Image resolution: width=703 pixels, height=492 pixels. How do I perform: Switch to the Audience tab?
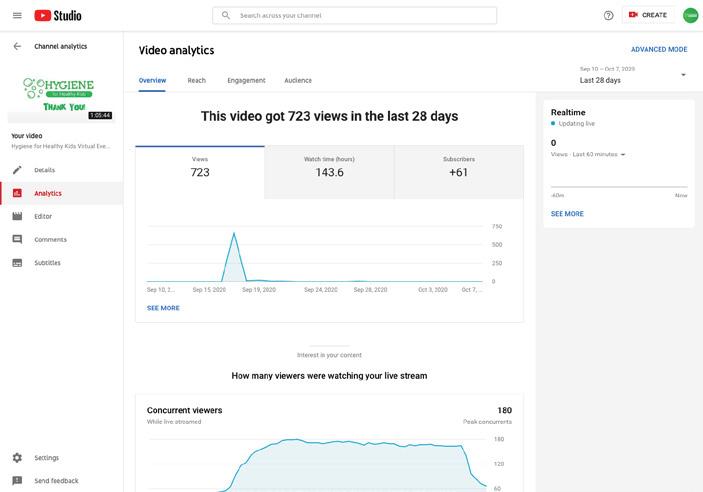[x=298, y=80]
